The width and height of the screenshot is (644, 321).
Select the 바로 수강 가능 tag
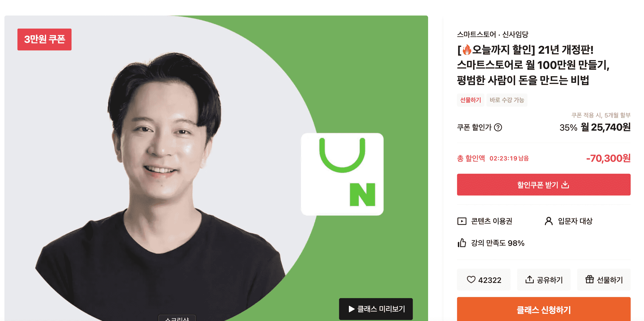[507, 100]
